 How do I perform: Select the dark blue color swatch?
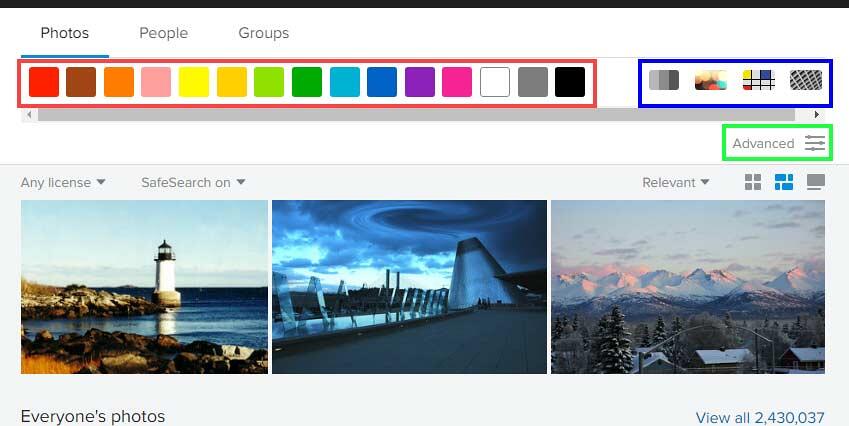382,82
